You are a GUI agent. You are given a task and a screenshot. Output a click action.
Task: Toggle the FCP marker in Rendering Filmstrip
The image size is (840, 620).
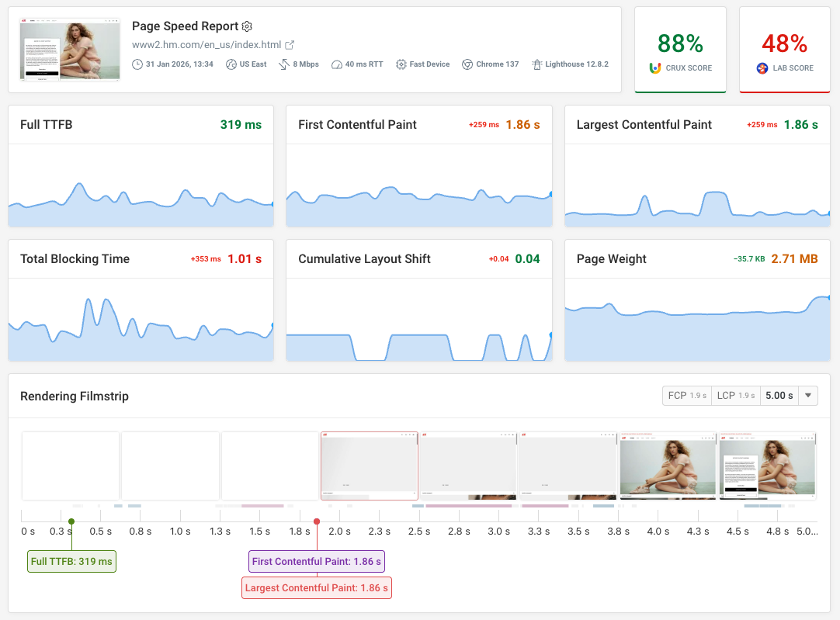tap(686, 395)
